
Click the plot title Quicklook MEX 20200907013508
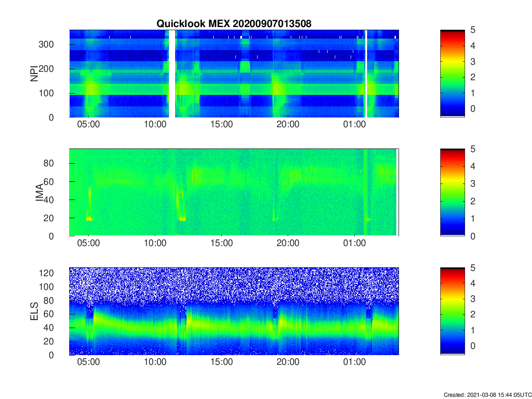pyautogui.click(x=234, y=24)
